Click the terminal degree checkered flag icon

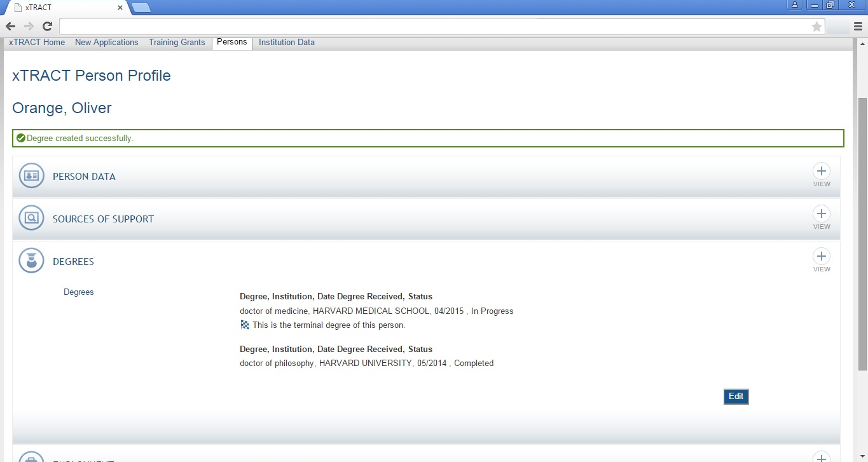point(245,325)
